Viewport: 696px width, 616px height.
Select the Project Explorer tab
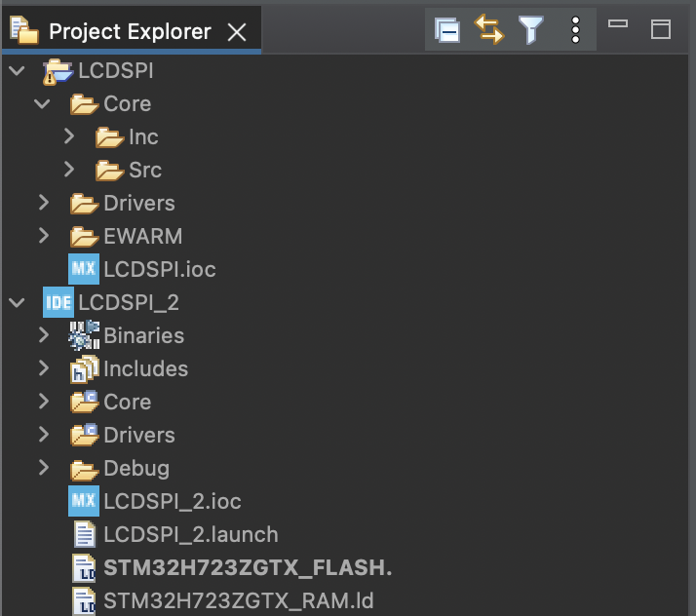point(129,31)
